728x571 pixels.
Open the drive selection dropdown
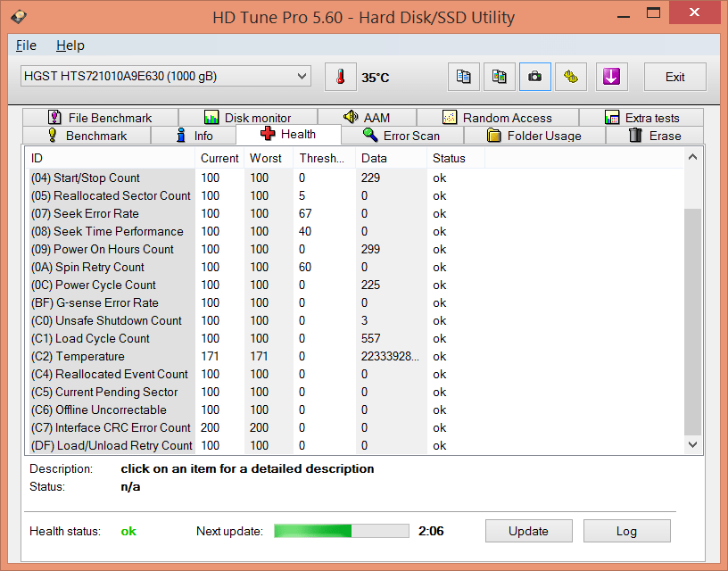click(x=166, y=76)
